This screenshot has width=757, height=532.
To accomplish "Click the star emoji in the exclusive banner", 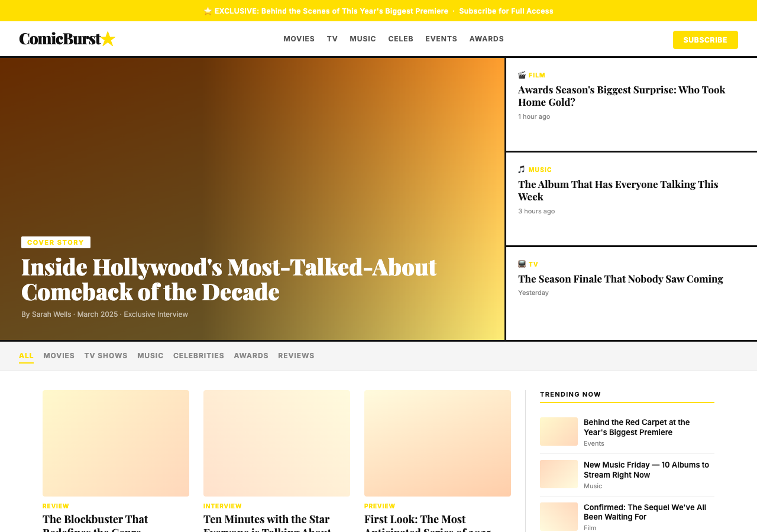I will point(206,10).
